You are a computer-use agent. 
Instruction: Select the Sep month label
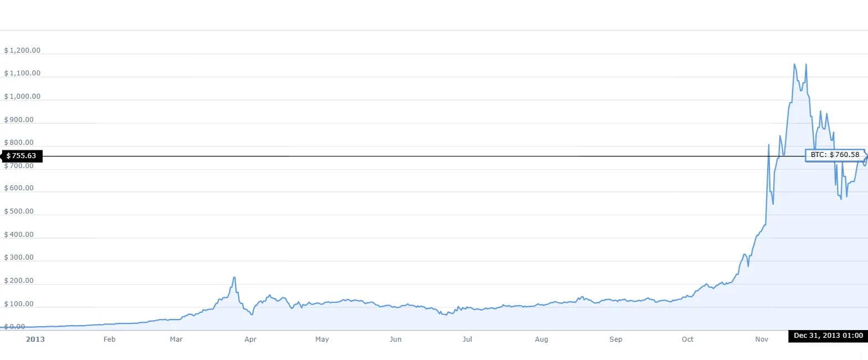(x=615, y=339)
